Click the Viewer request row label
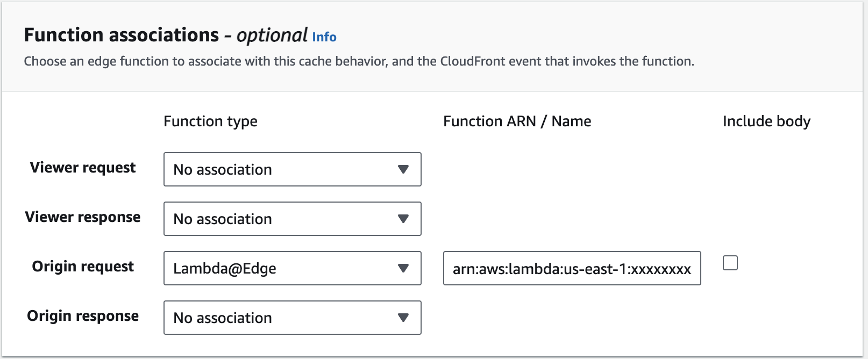The height and width of the screenshot is (359, 868). pyautogui.click(x=83, y=168)
